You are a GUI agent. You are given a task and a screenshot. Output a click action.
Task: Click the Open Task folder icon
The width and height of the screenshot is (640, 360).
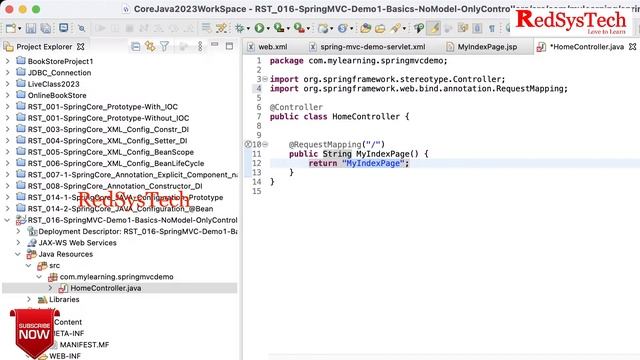tap(380, 28)
